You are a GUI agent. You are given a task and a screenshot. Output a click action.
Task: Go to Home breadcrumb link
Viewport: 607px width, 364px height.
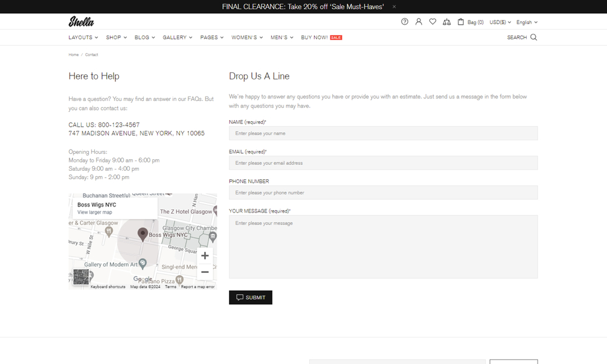(x=74, y=54)
